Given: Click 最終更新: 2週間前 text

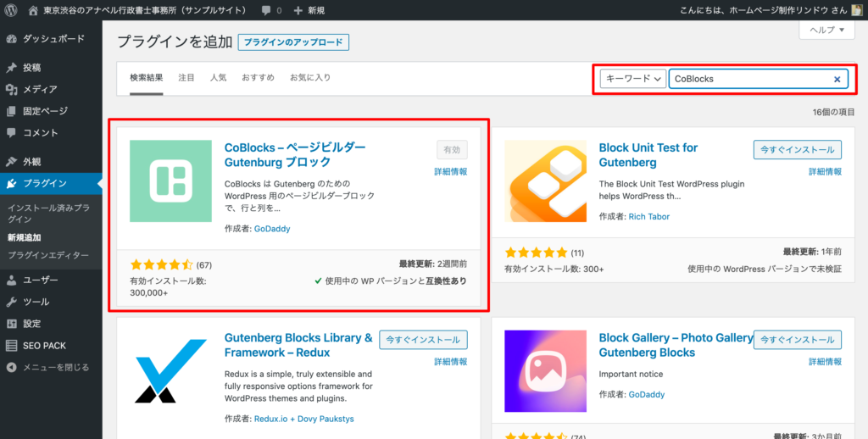Looking at the screenshot, I should pos(433,264).
